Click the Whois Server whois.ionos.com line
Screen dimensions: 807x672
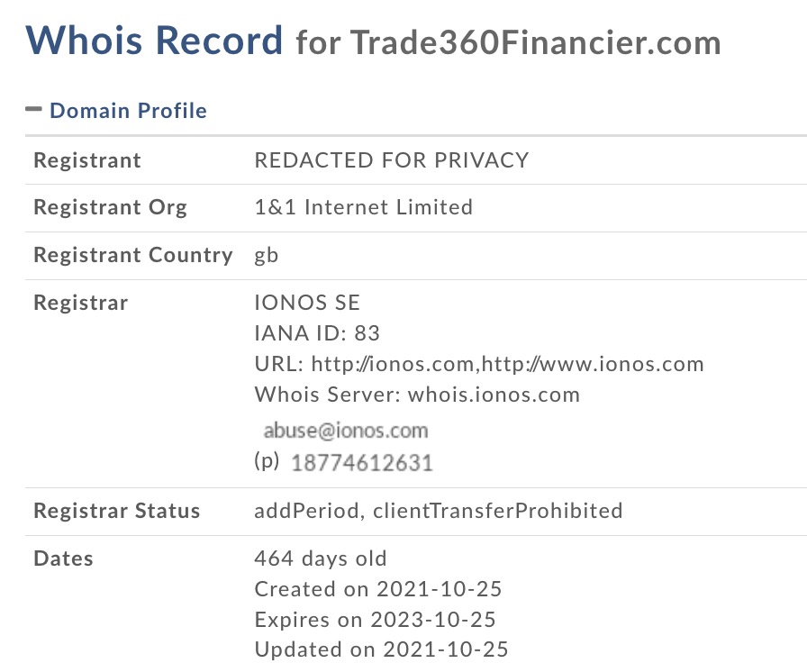(x=417, y=395)
